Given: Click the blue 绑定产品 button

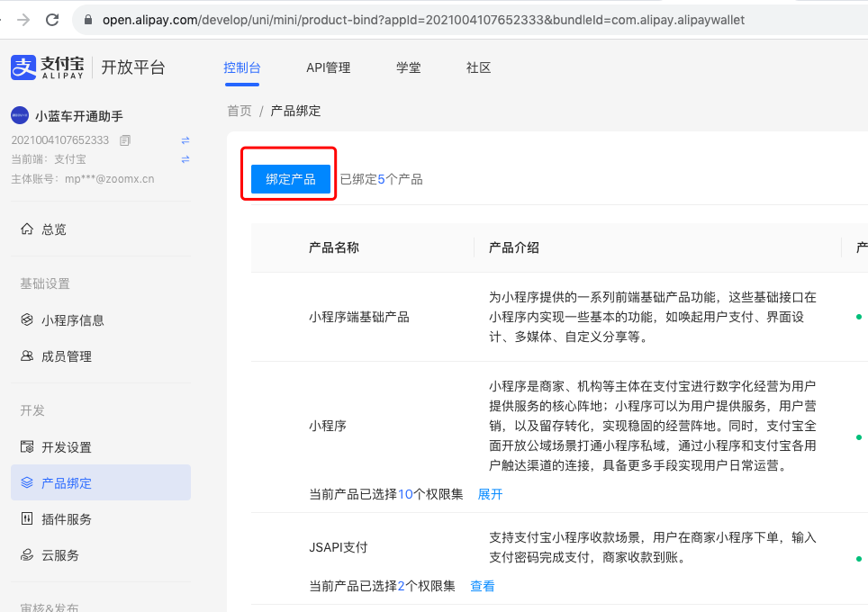Looking at the screenshot, I should coord(291,179).
